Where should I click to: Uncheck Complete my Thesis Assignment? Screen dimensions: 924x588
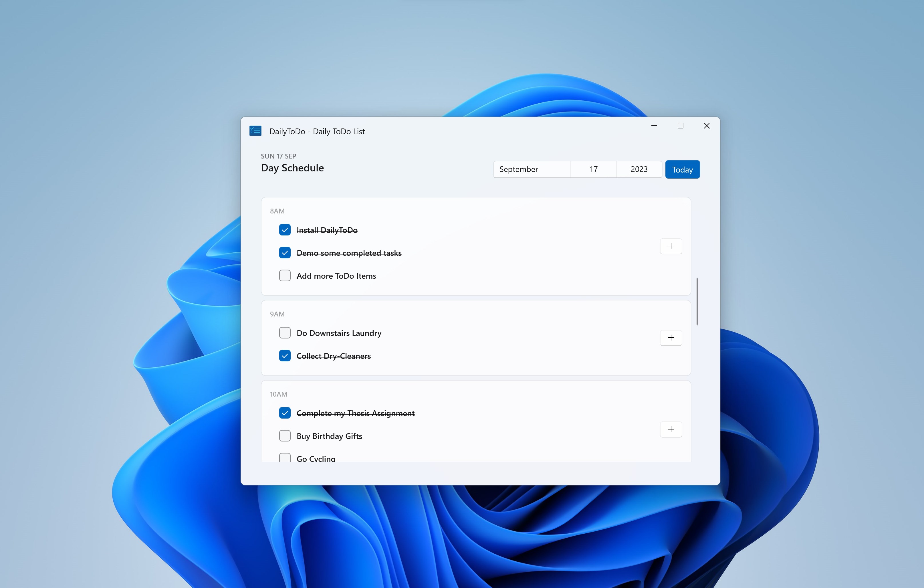coord(285,413)
